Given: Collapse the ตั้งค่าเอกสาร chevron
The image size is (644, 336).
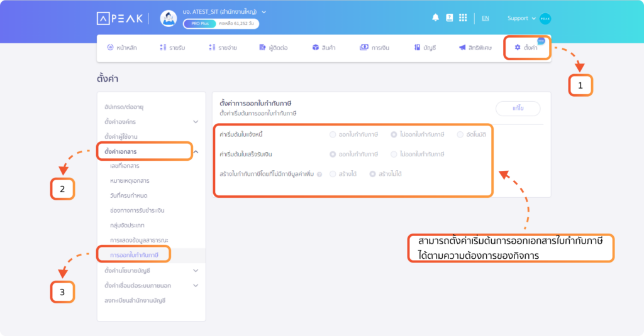Looking at the screenshot, I should 196,152.
